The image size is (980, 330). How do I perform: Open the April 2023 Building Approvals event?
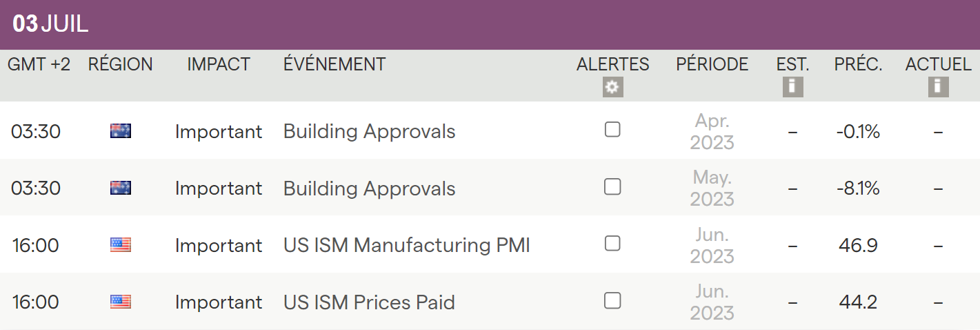(369, 132)
